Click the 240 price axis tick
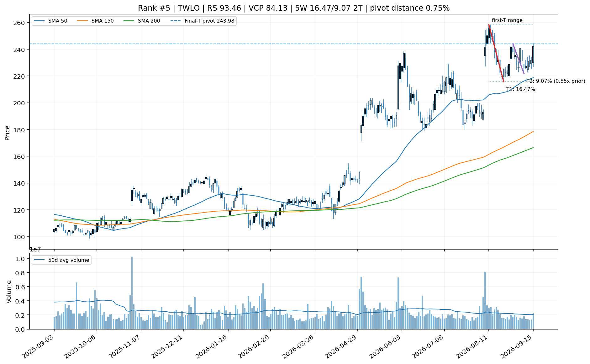 [x=19, y=50]
